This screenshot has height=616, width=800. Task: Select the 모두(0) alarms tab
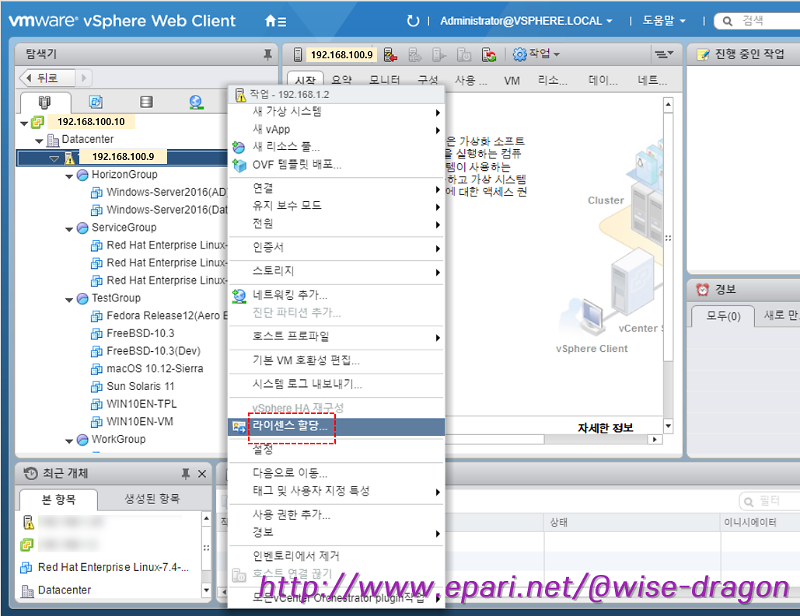pyautogui.click(x=723, y=316)
